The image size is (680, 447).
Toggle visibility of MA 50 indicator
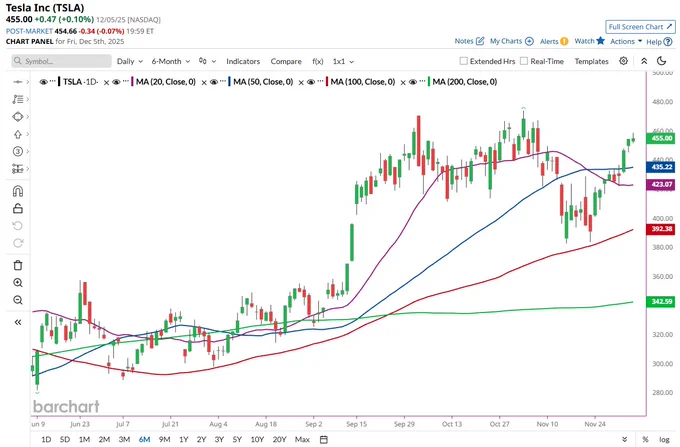click(213, 82)
